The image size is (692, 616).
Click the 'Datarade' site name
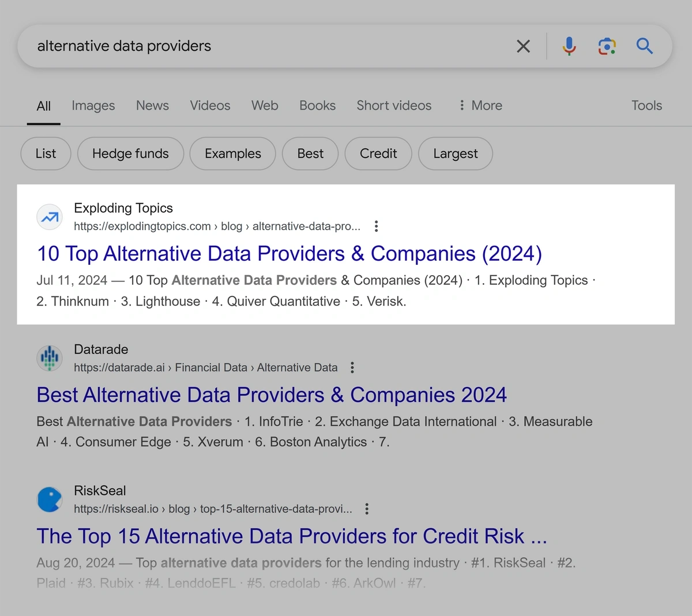101,350
